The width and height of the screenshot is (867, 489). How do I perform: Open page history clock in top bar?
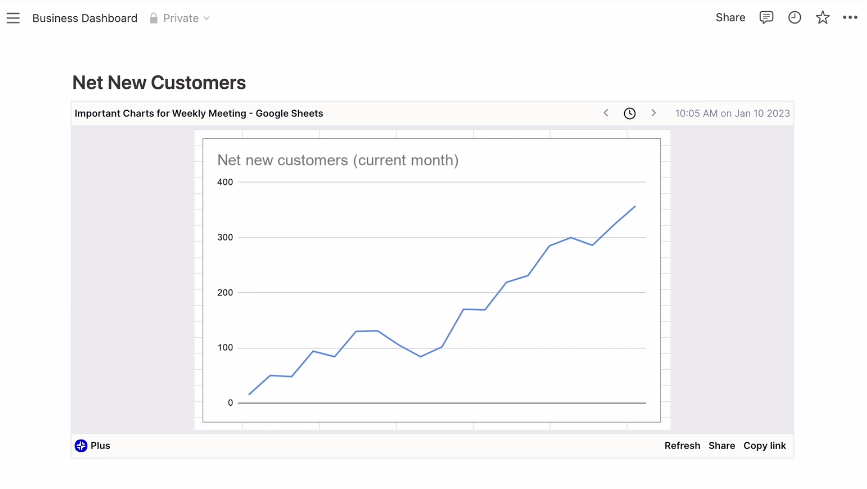[794, 18]
